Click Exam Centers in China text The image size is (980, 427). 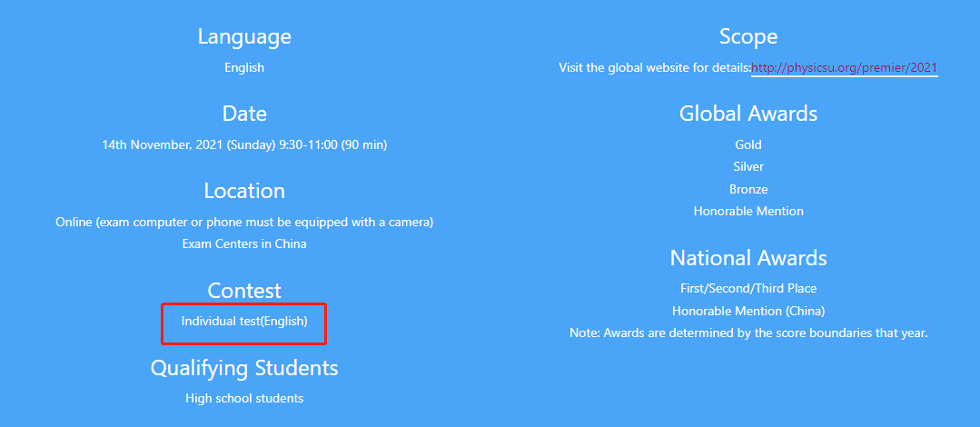coord(244,243)
